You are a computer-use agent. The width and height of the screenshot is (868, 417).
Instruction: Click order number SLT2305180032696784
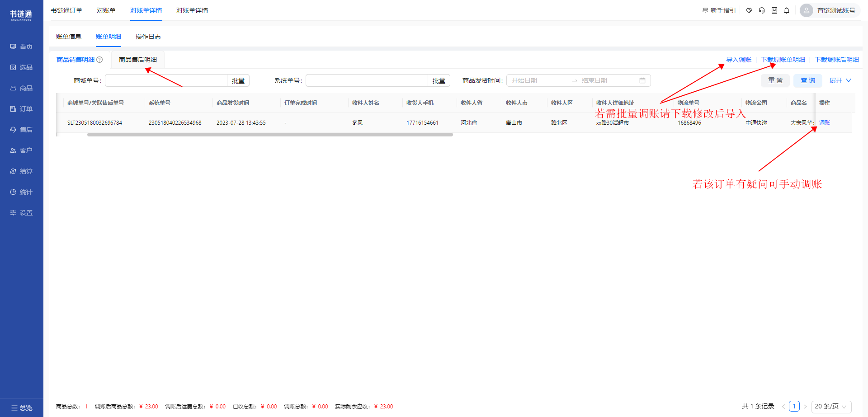pos(94,122)
